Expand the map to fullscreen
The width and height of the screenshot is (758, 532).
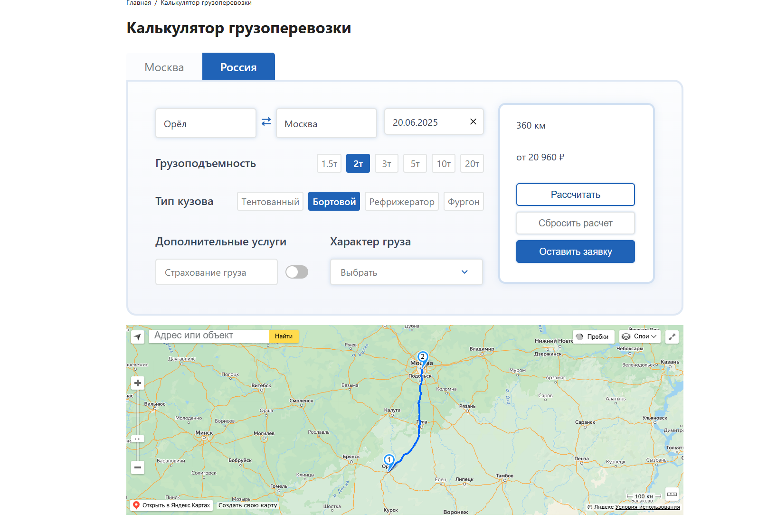click(x=672, y=336)
